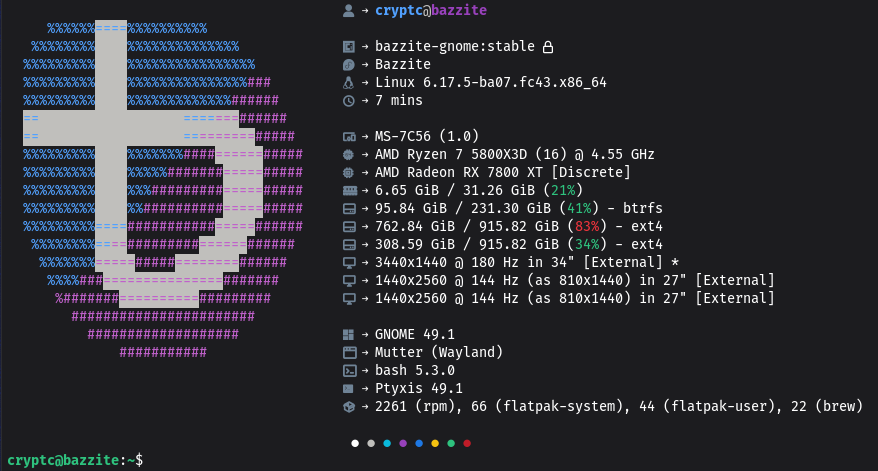Click the monitor icon beside 3440x1440
Image resolution: width=878 pixels, height=471 pixels.
point(349,263)
